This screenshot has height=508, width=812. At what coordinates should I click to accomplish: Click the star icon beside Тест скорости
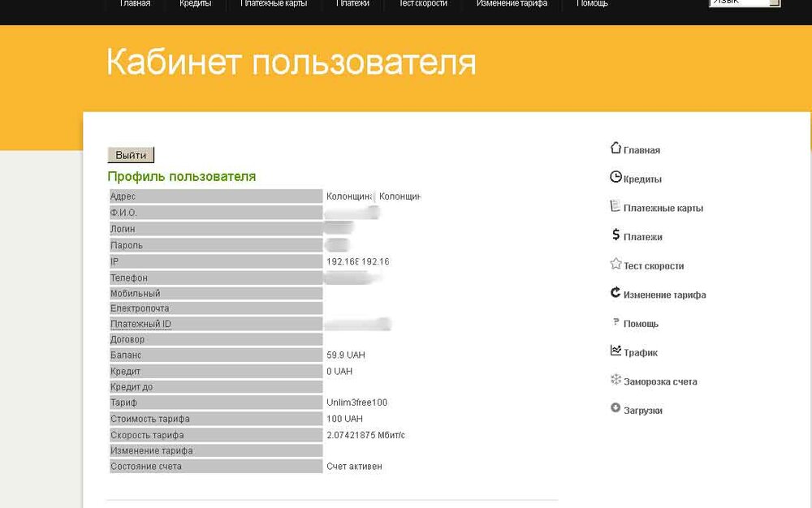(x=615, y=264)
